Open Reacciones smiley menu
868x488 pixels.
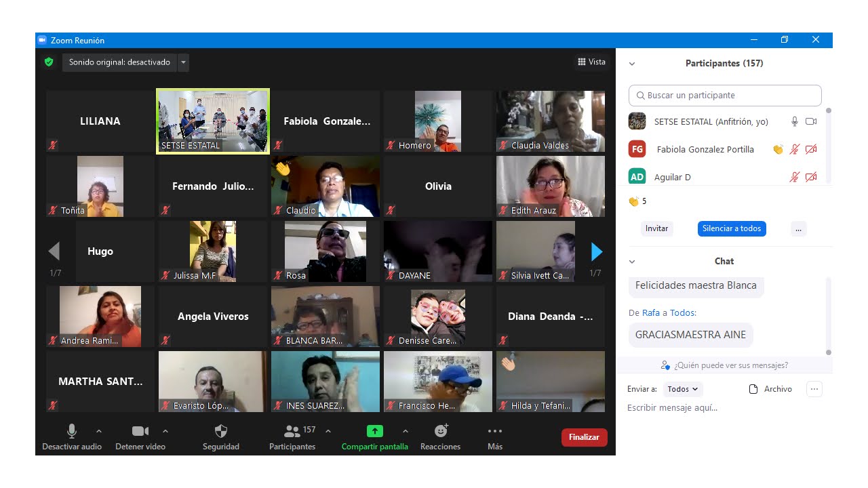[x=441, y=436]
